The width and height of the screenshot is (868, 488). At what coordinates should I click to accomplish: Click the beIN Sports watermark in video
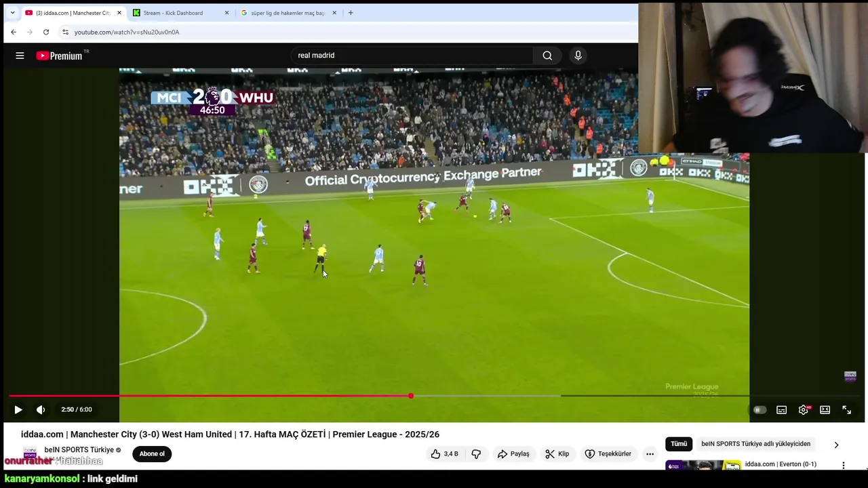point(850,376)
